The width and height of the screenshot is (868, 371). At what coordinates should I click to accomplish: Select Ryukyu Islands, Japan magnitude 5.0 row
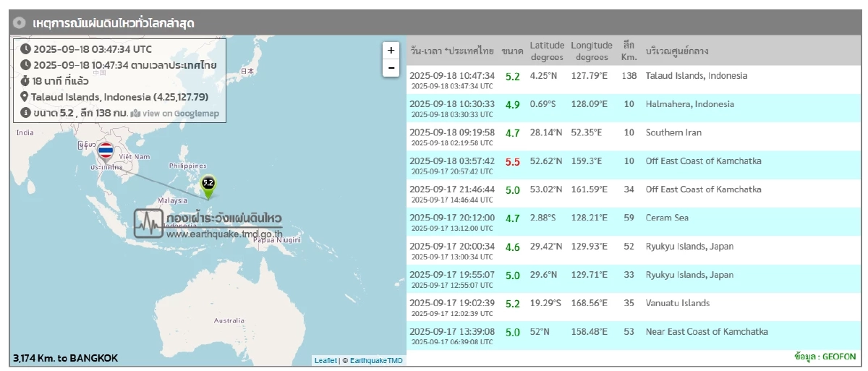634,278
